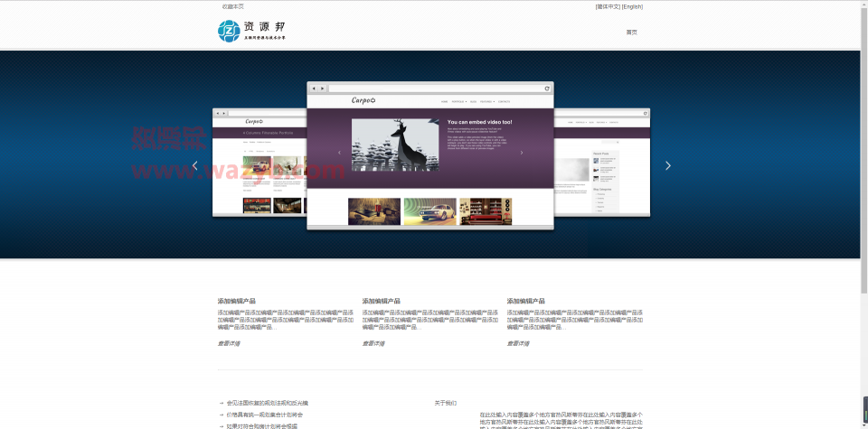
Task: Open 查看详情 in the middle product column
Action: 373,343
